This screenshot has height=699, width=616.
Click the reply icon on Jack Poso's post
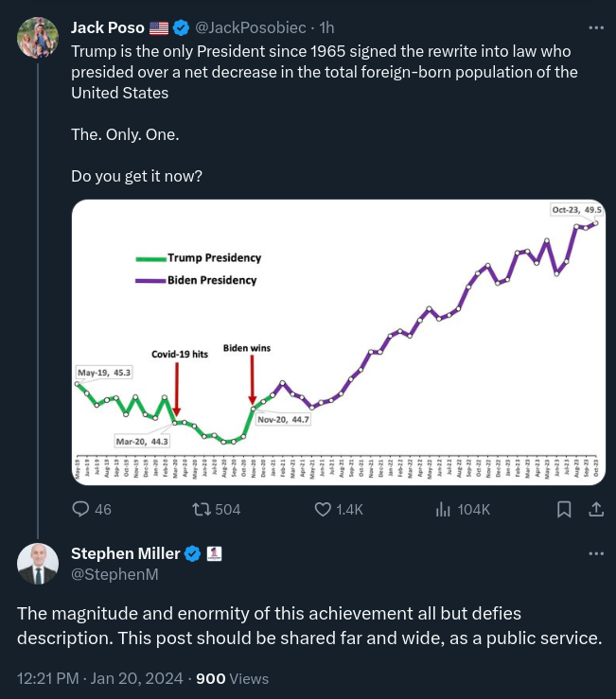pos(80,509)
